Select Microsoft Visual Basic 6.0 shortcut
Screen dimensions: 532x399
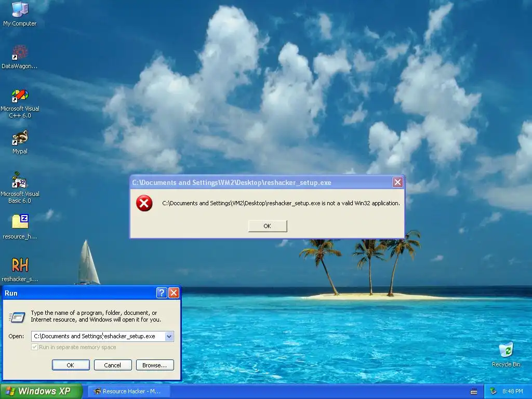(20, 188)
